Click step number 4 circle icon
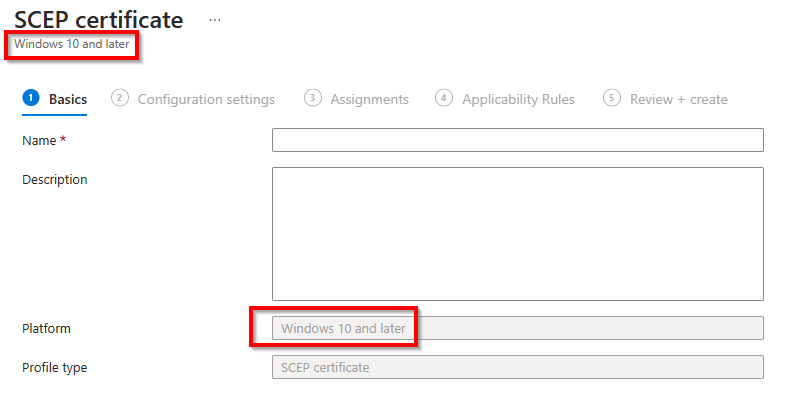 [444, 98]
